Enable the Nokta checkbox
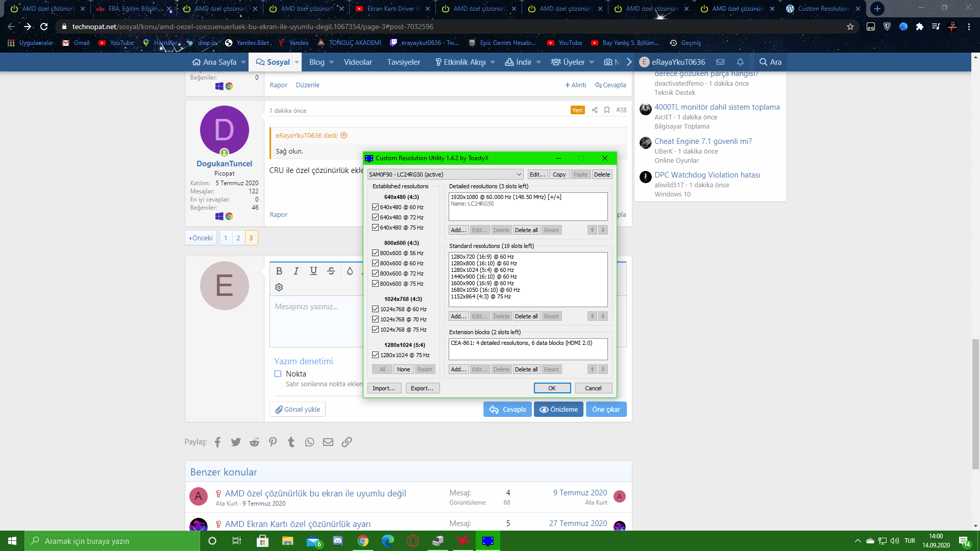Image resolution: width=980 pixels, height=551 pixels. tap(278, 374)
